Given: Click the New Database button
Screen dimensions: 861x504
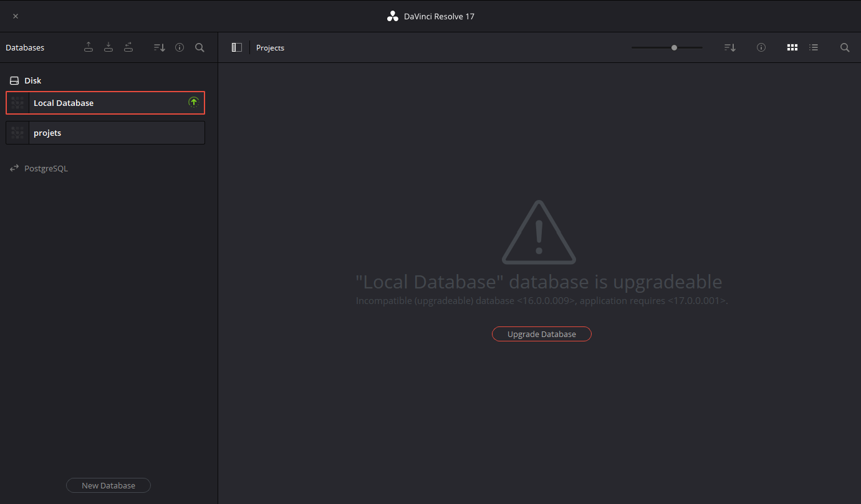Looking at the screenshot, I should point(108,485).
